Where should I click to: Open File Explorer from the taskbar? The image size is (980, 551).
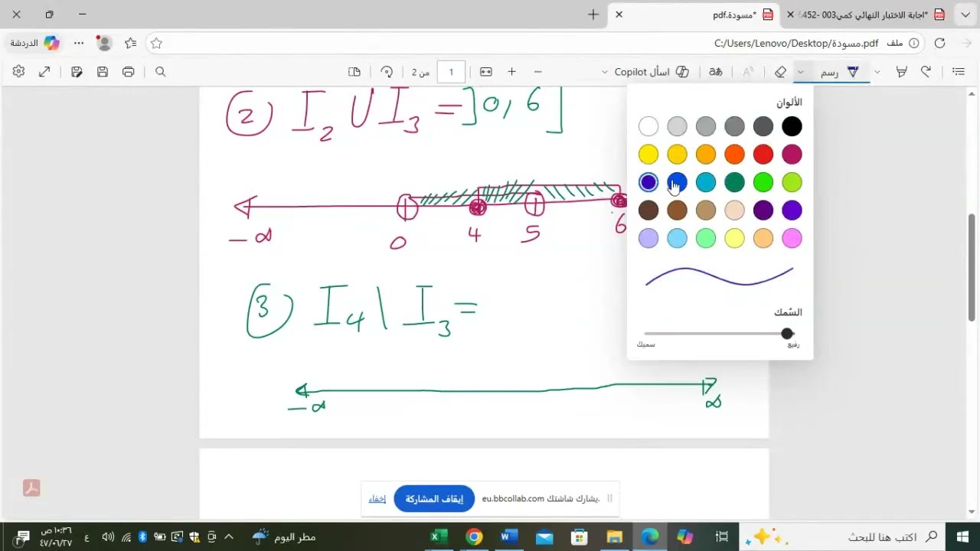tap(615, 537)
